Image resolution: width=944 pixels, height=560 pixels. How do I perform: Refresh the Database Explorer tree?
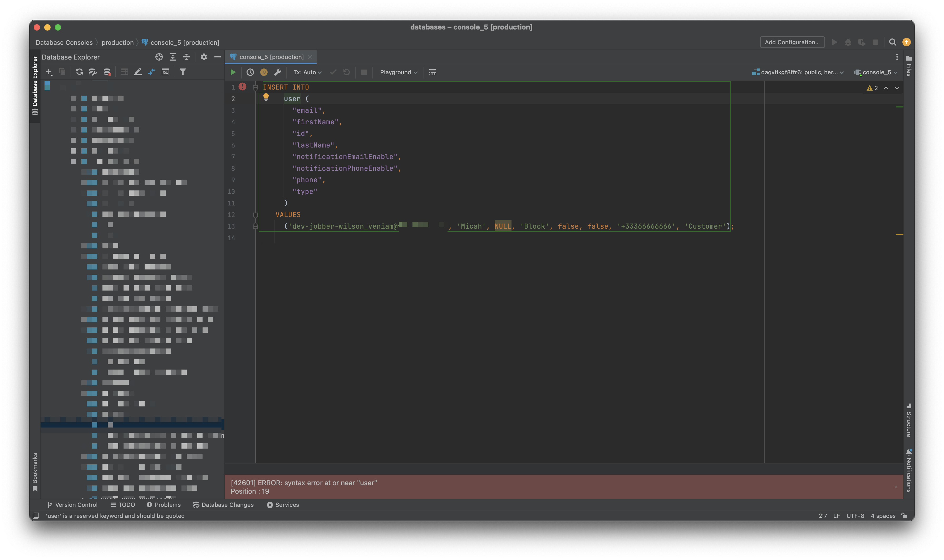tap(80, 72)
